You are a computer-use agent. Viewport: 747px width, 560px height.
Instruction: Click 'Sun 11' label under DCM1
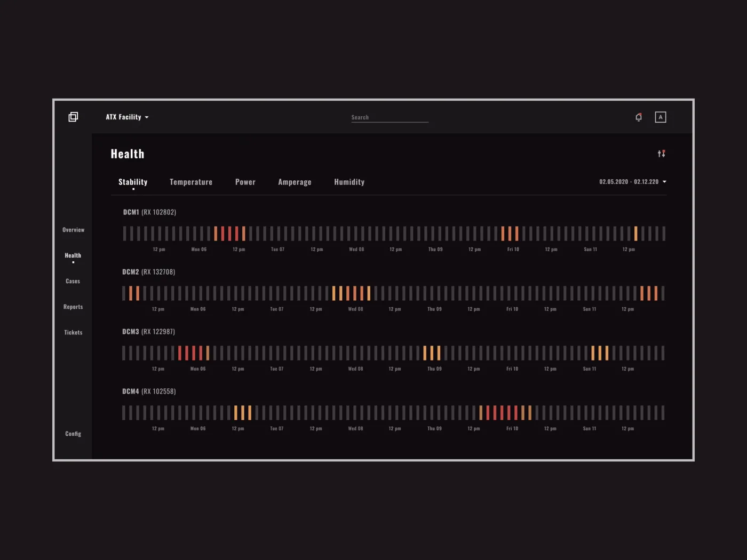590,250
